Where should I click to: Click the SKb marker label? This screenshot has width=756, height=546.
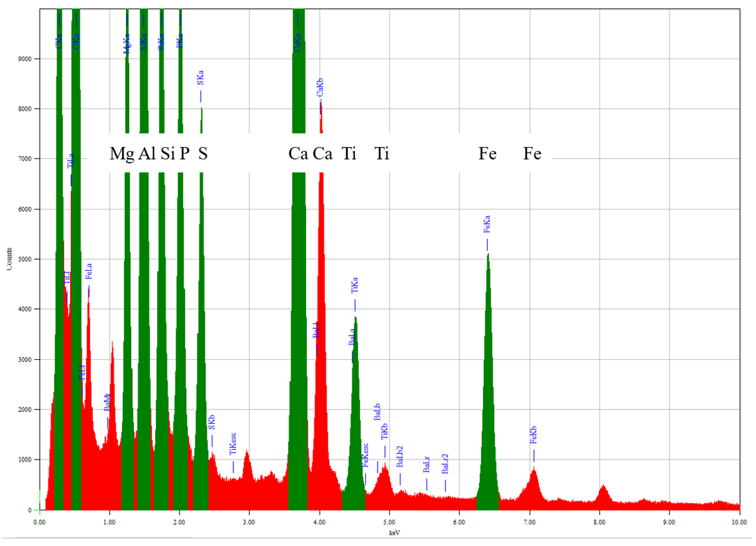click(211, 422)
